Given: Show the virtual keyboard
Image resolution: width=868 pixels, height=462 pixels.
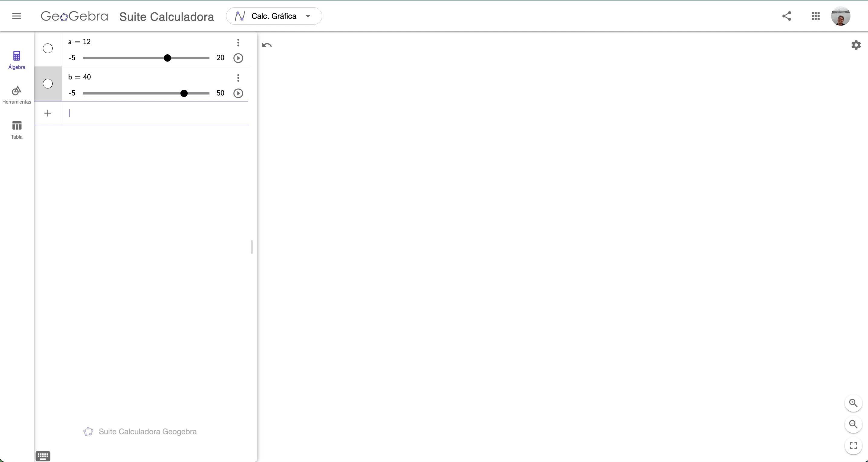Looking at the screenshot, I should (x=43, y=456).
